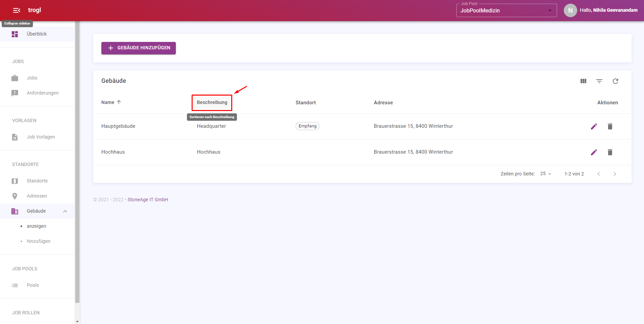Click the trogl logo text
Viewport: 644px width, 324px height.
click(x=35, y=10)
